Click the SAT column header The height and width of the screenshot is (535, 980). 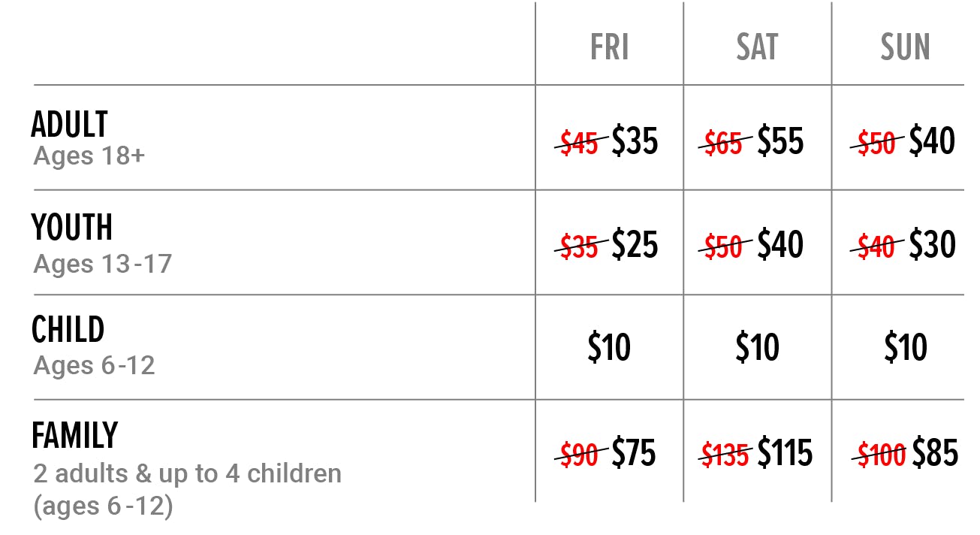[757, 47]
